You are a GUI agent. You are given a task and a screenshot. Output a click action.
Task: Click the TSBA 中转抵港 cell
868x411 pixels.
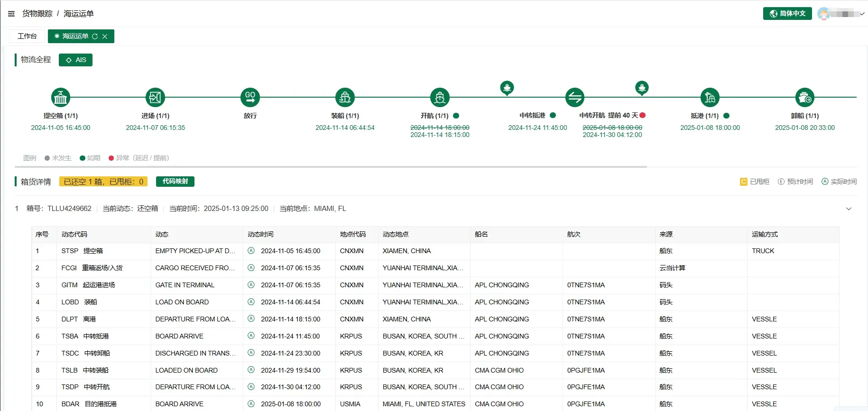[104, 336]
